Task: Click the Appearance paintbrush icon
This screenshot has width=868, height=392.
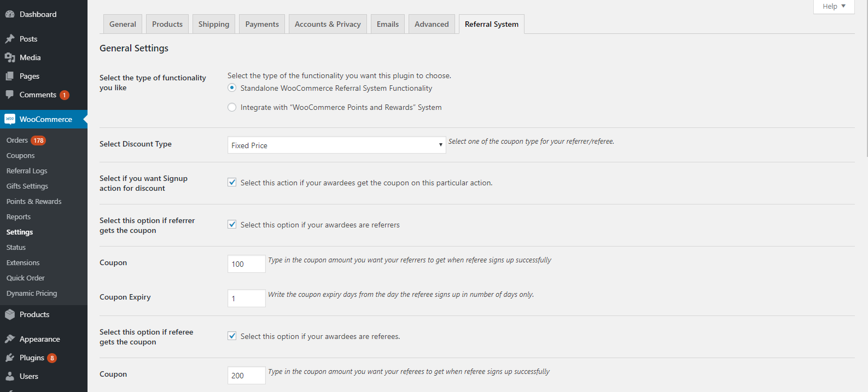Action: (x=10, y=339)
